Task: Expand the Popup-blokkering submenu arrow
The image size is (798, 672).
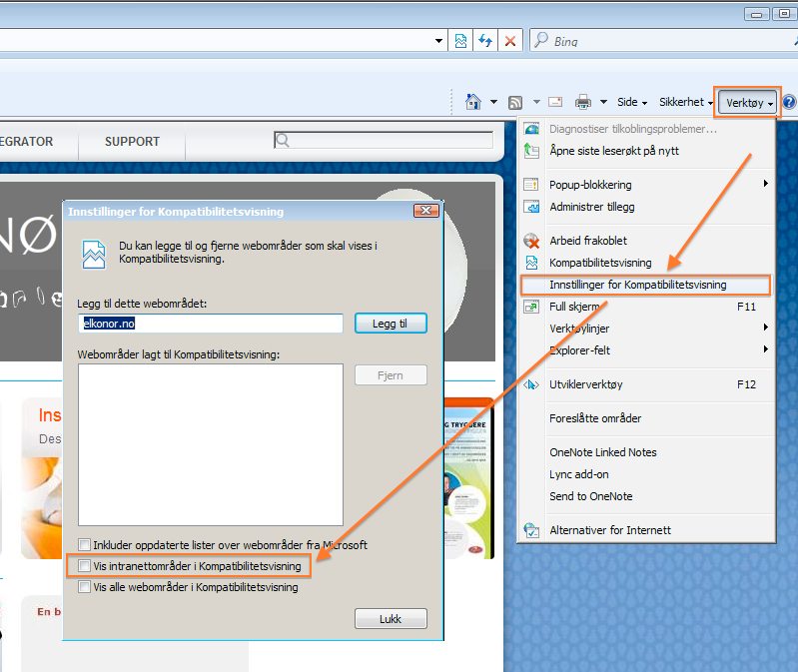Action: click(765, 183)
